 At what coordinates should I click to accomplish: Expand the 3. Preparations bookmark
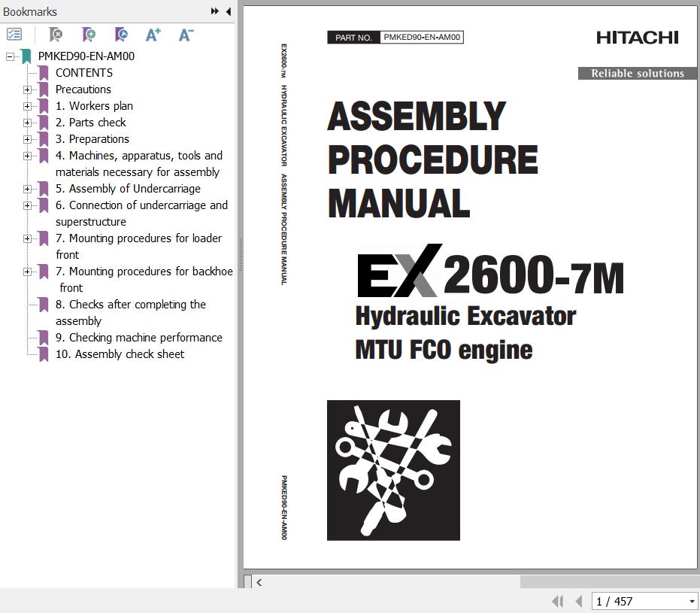[x=27, y=139]
